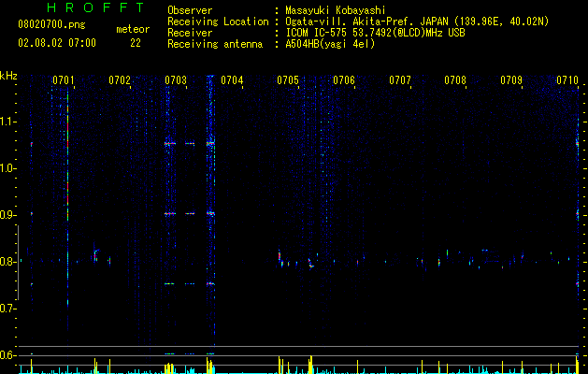Click the 'meteor' count label
Screen dimensions: 588x374
(133, 29)
